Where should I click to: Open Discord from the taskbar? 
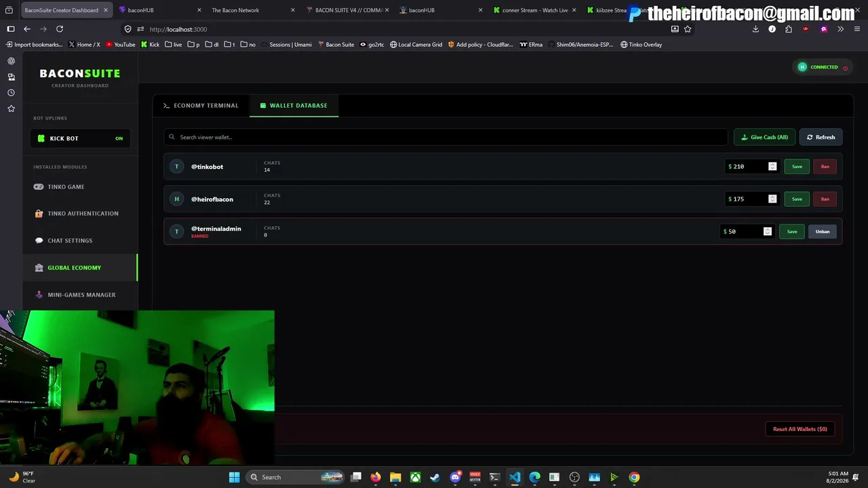[455, 477]
